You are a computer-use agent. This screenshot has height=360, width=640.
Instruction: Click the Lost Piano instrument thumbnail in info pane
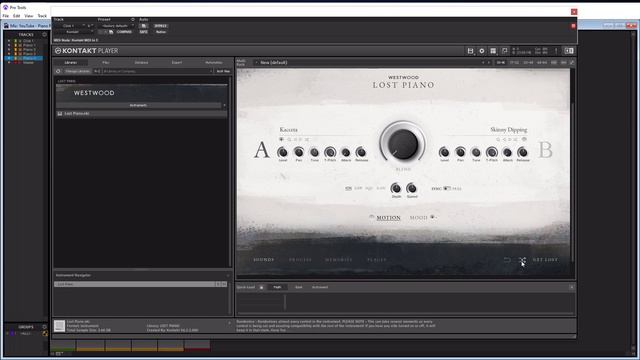coord(60,326)
